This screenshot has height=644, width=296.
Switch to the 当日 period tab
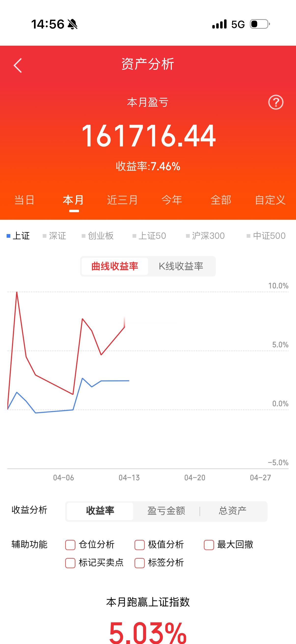click(24, 200)
